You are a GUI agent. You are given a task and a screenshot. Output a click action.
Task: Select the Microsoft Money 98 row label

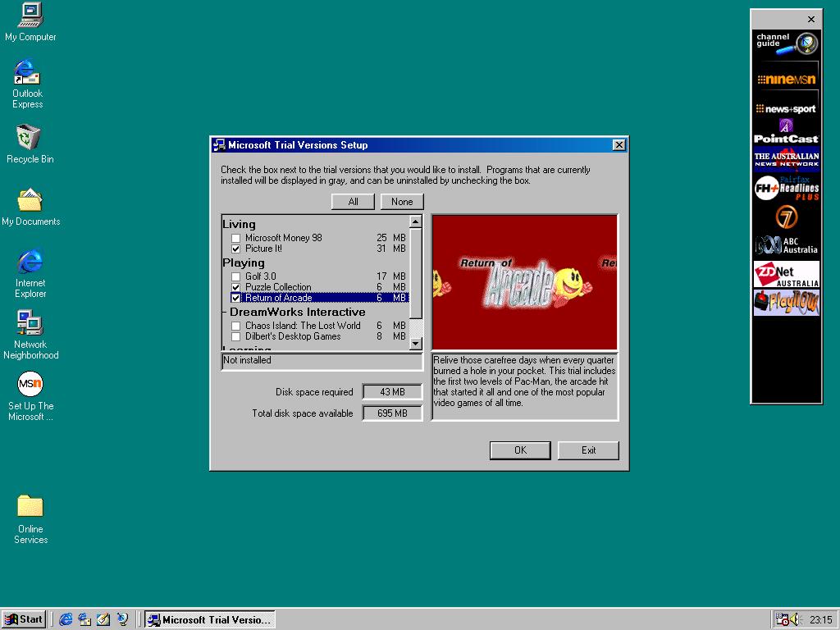coord(283,238)
